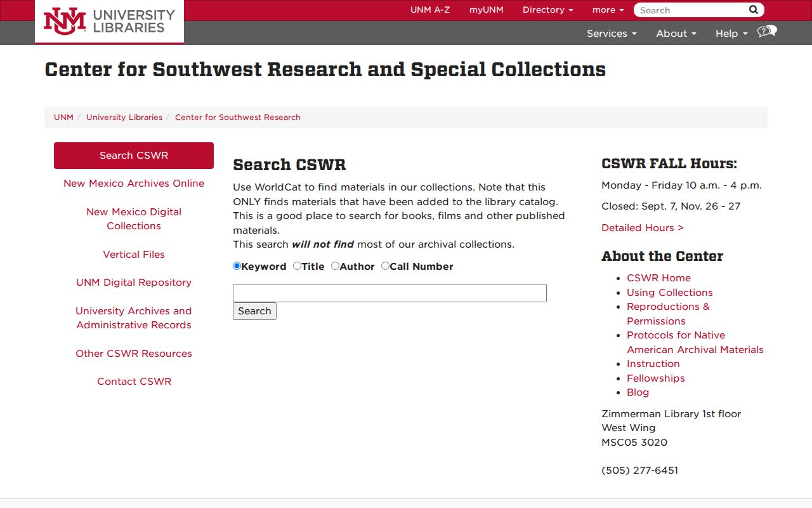
Task: Open the chat help speech bubble icon
Action: (767, 32)
